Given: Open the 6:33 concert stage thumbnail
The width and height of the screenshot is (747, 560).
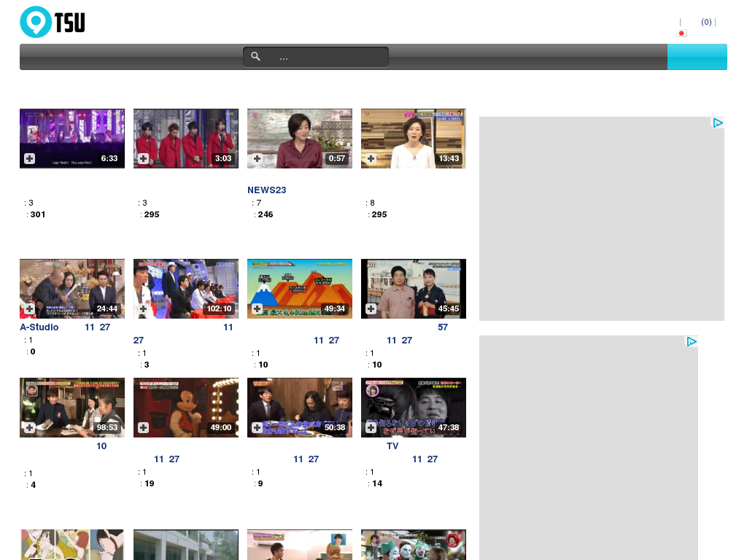Looking at the screenshot, I should point(72,138).
